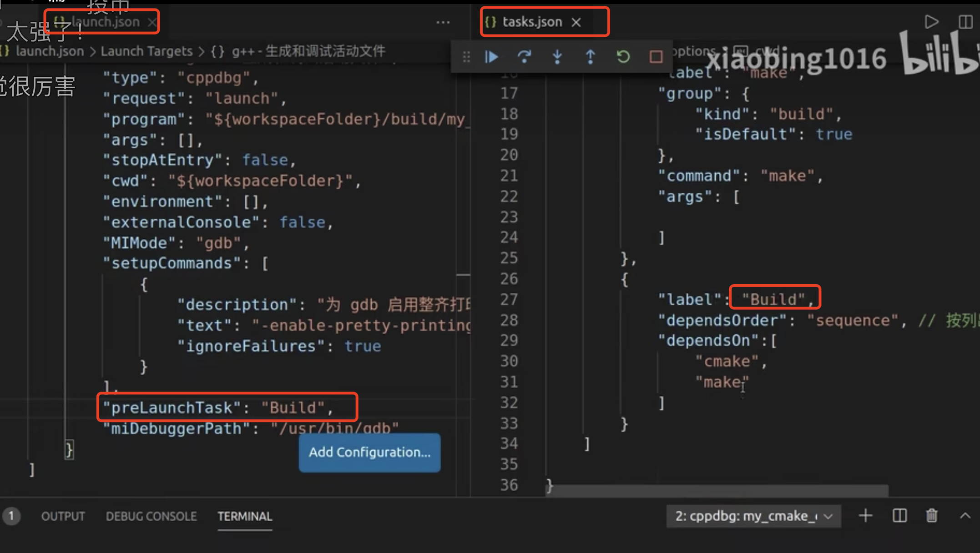Click "environment": [] line
980x553 pixels.
point(185,201)
